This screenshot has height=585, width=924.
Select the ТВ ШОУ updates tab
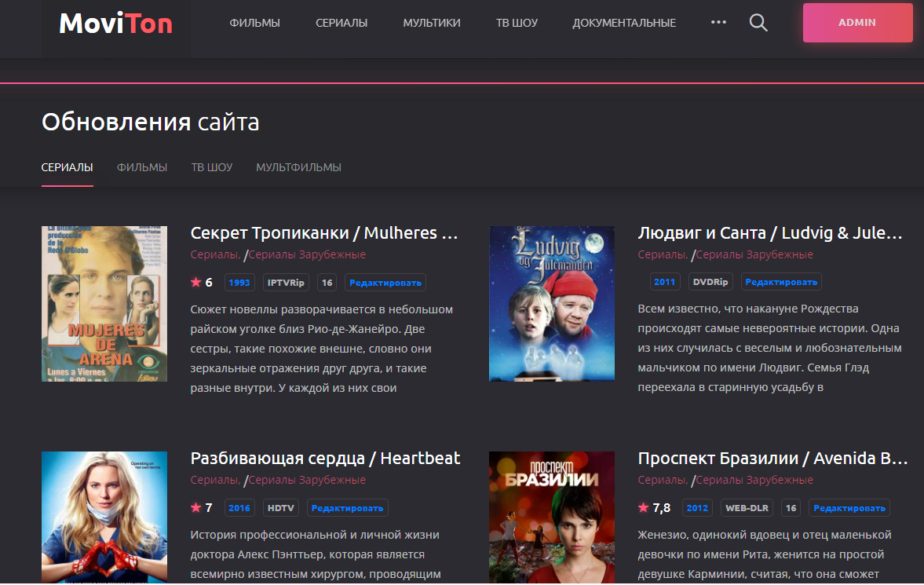point(212,167)
